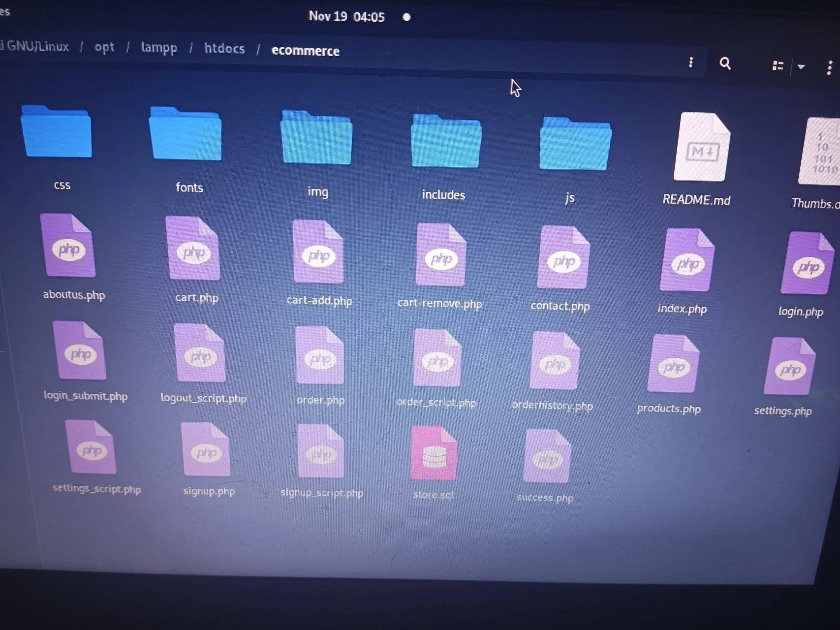Click the 'settings_script.php' file name label
This screenshot has width=840, height=630.
pyautogui.click(x=97, y=489)
